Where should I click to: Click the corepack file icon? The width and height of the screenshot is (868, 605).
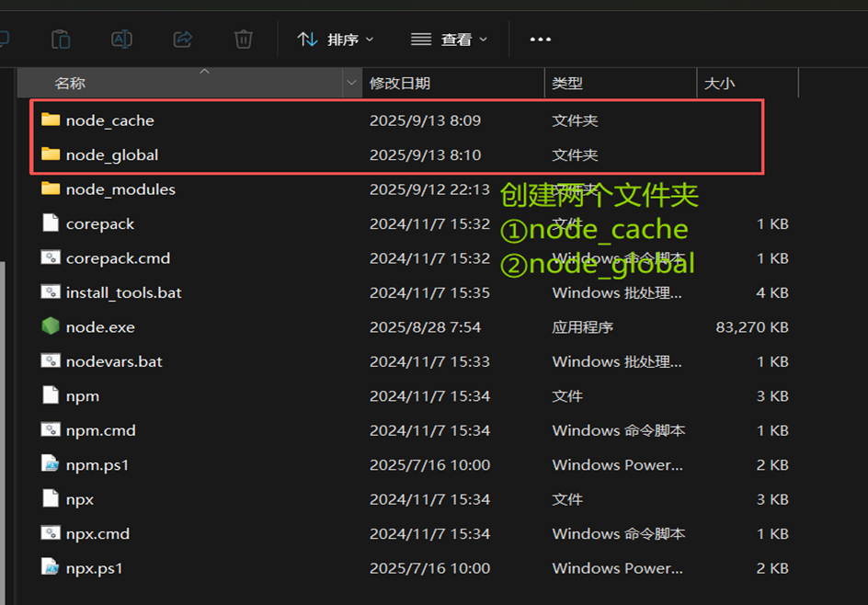51,223
